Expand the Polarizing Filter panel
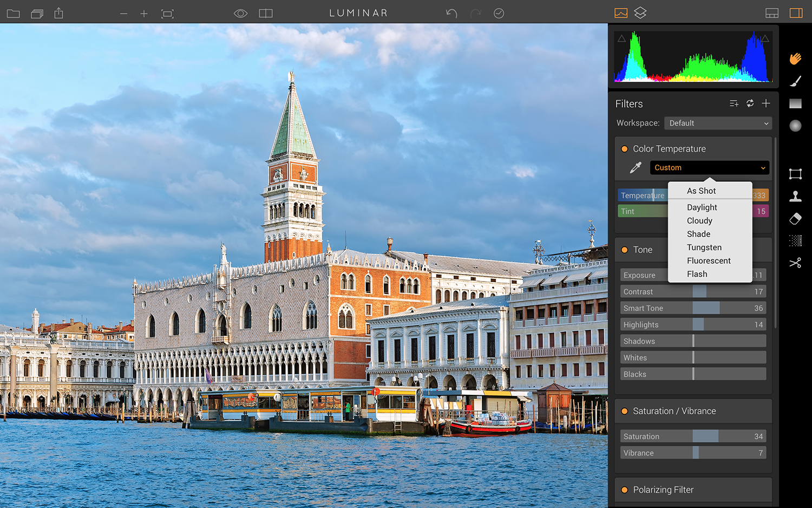This screenshot has height=508, width=812. coord(663,490)
